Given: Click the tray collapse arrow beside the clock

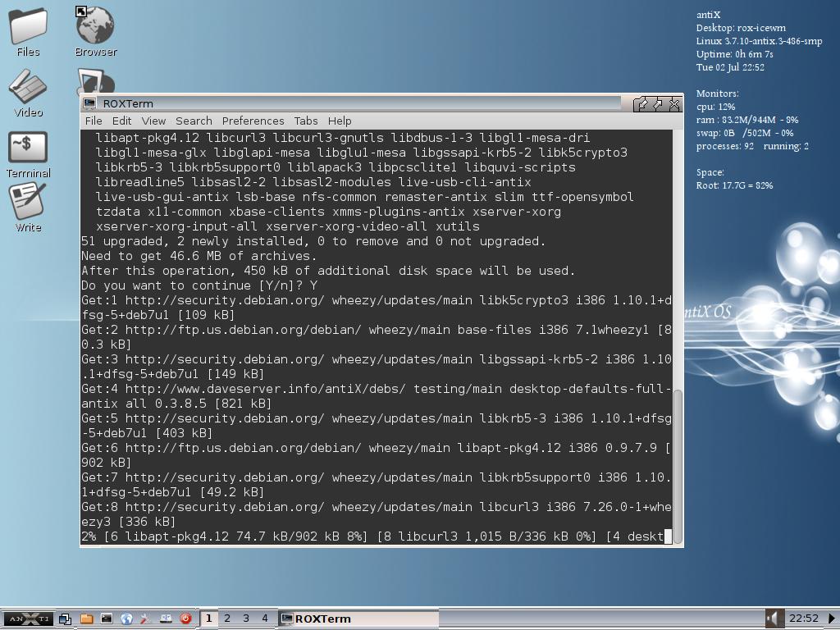Looking at the screenshot, I should [x=833, y=619].
